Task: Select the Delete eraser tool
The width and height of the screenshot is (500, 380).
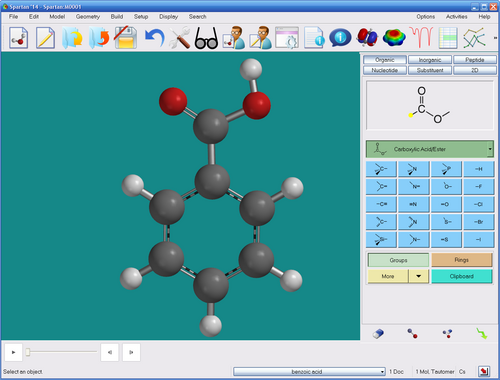Action: (x=378, y=333)
